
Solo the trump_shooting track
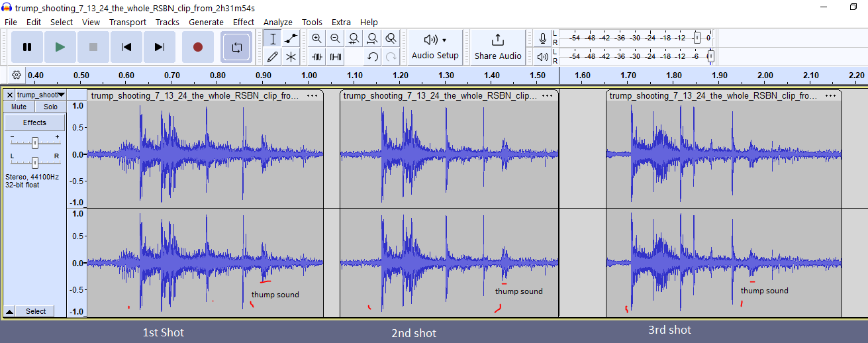coord(50,107)
